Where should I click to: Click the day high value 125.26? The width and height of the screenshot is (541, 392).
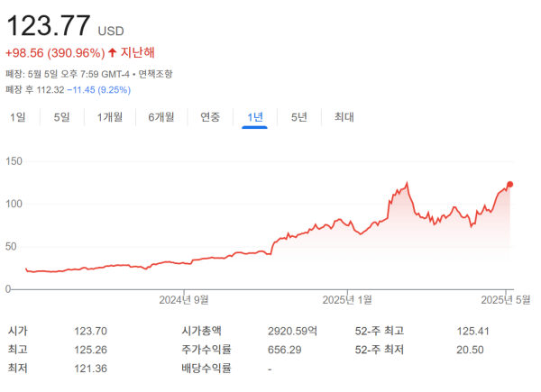pos(90,350)
